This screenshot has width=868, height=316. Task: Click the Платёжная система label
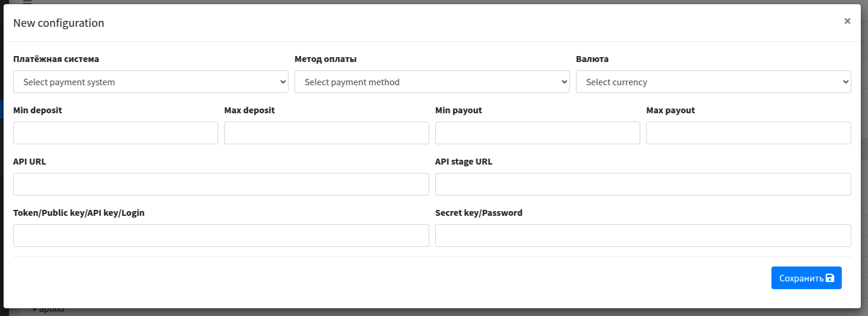pos(56,59)
